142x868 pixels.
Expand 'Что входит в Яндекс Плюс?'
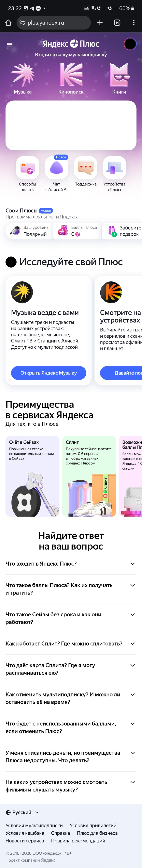(71, 564)
